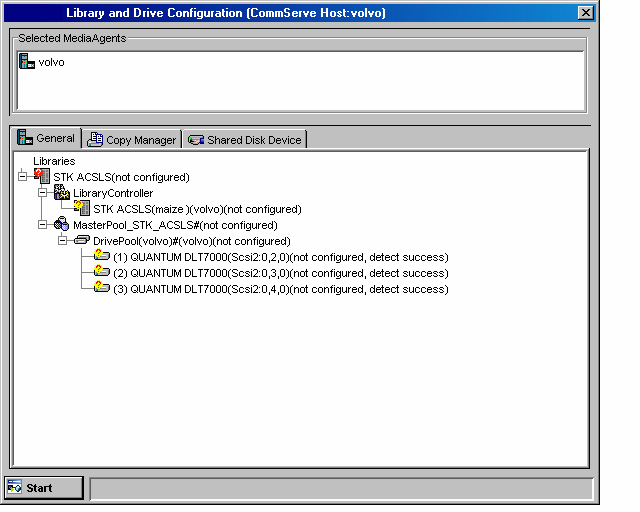Collapse the LibraryController node
Image resolution: width=640 pixels, height=512 pixels.
coord(42,192)
